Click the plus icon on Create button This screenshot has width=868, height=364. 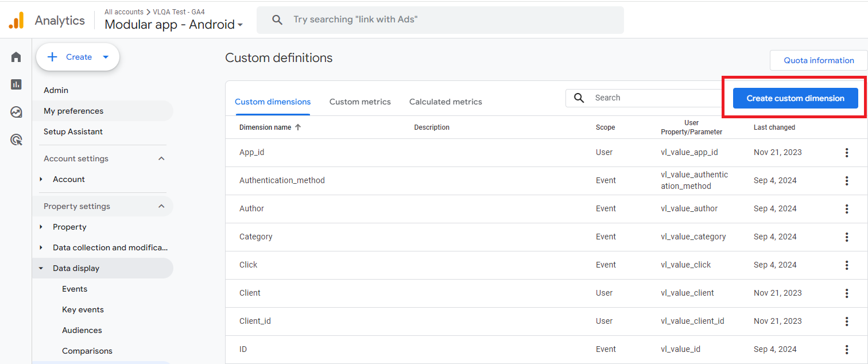(52, 57)
